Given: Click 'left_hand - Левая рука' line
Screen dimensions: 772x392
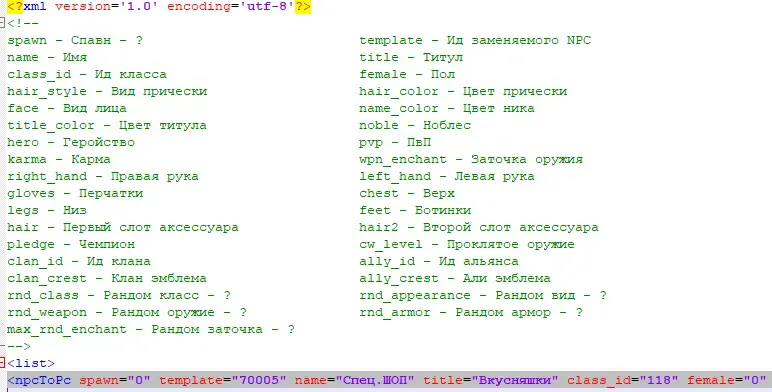Looking at the screenshot, I should [x=447, y=176].
